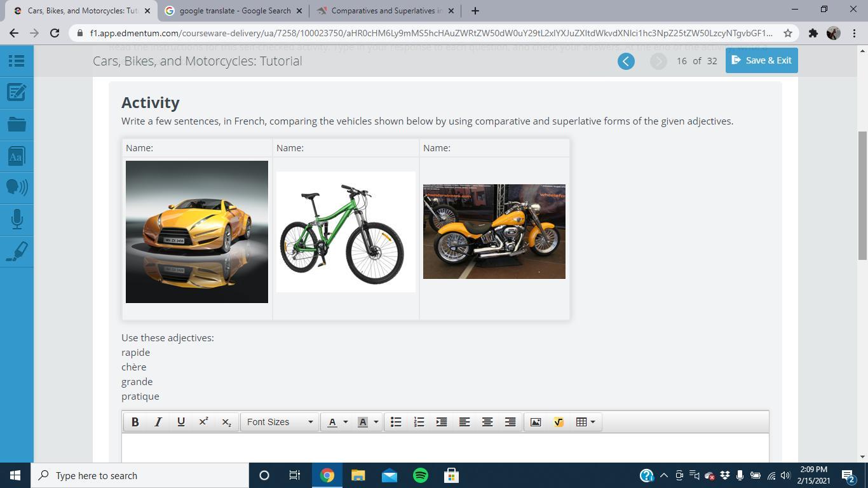Click the superscript icon
The image size is (868, 488).
(x=204, y=422)
